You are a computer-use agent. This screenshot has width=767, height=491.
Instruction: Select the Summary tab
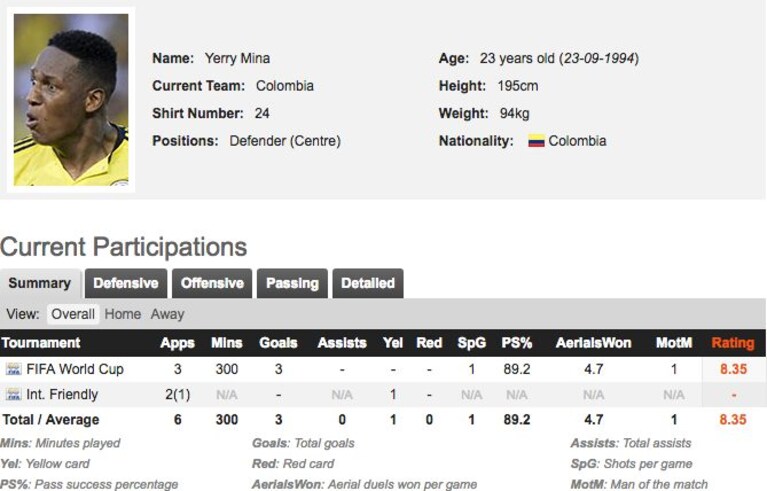[x=40, y=283]
